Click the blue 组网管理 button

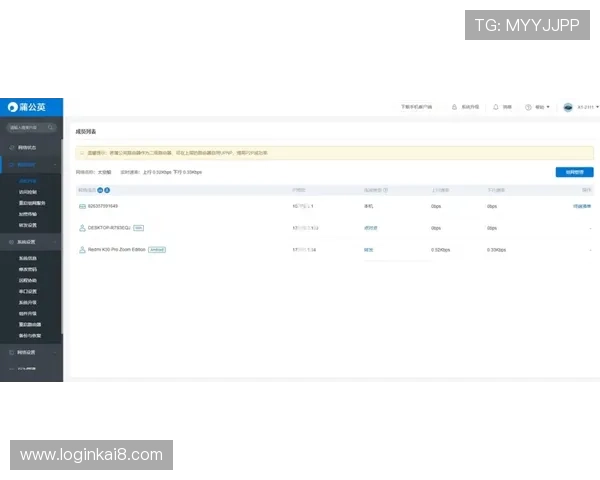574,172
